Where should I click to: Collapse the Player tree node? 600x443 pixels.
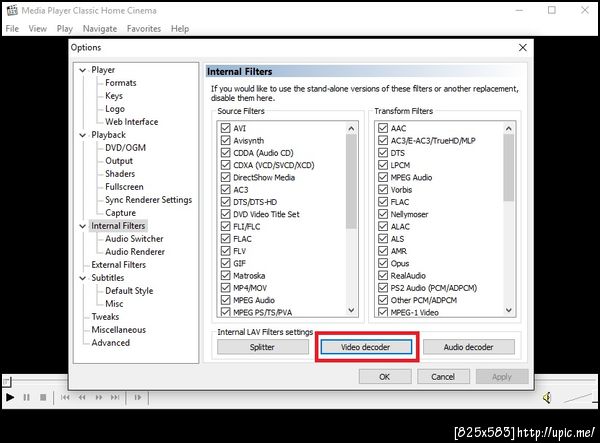pyautogui.click(x=82, y=70)
